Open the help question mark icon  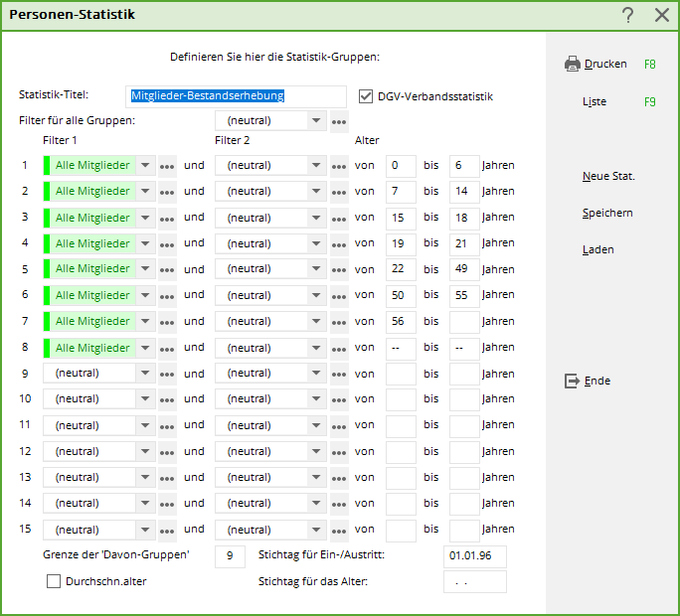627,15
